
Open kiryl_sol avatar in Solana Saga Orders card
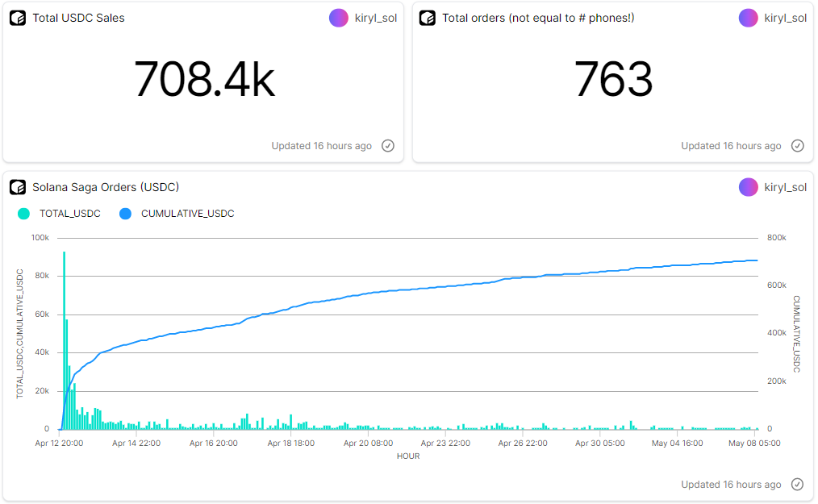point(748,187)
